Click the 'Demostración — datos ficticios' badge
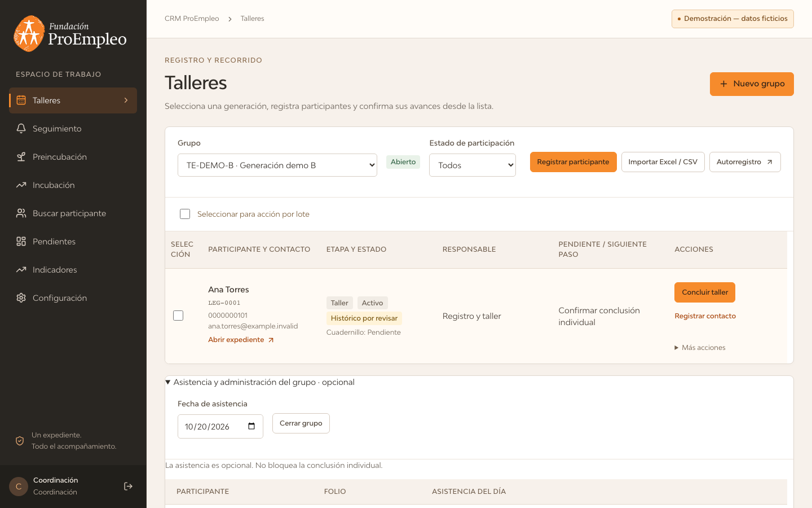Screen dimensions: 812x508 pos(732,19)
